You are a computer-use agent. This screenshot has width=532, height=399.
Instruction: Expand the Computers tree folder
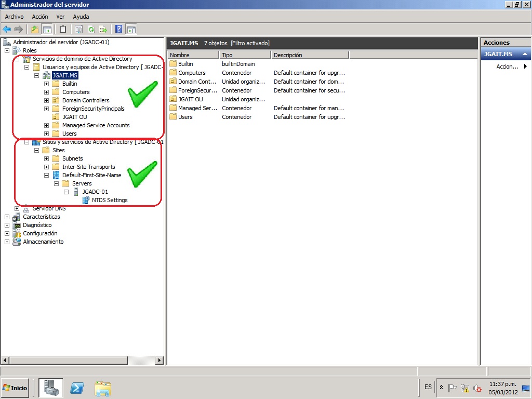pyautogui.click(x=46, y=92)
